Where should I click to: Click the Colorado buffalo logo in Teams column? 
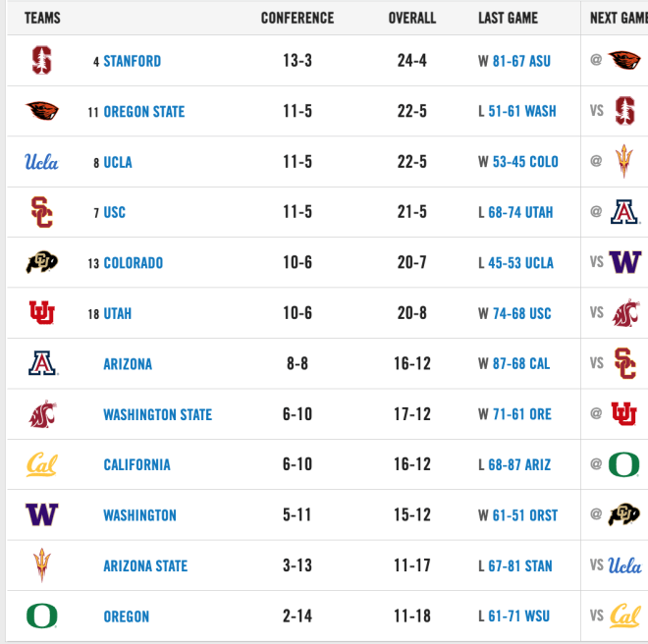pos(42,262)
